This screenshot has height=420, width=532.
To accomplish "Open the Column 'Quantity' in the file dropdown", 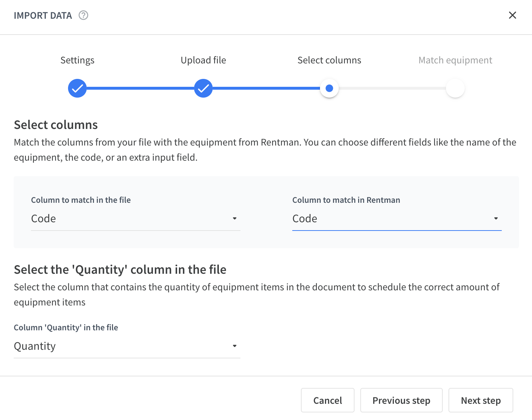I will 127,346.
